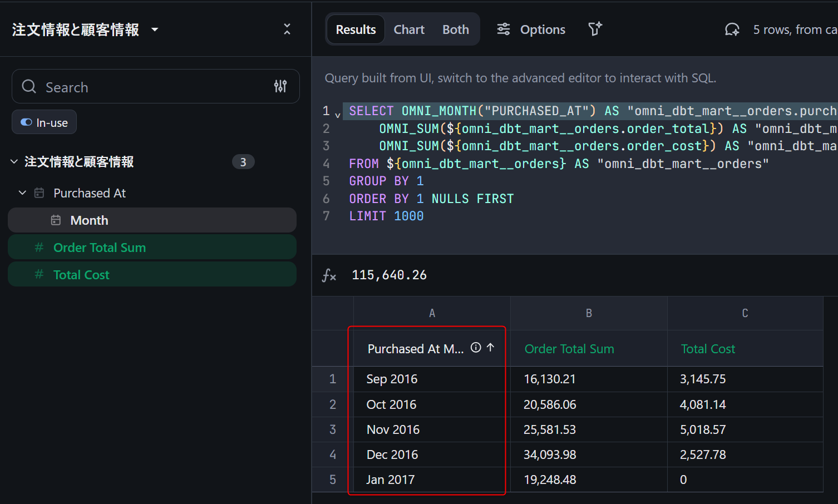Deselect the Order Total Sum field
This screenshot has height=504, width=838.
click(99, 248)
